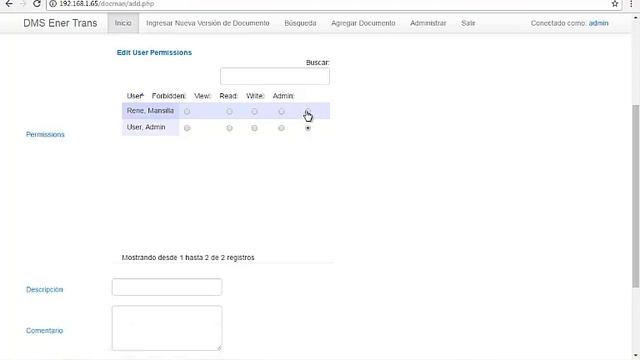Click into the Descripción text field
640x360 pixels.
(167, 287)
